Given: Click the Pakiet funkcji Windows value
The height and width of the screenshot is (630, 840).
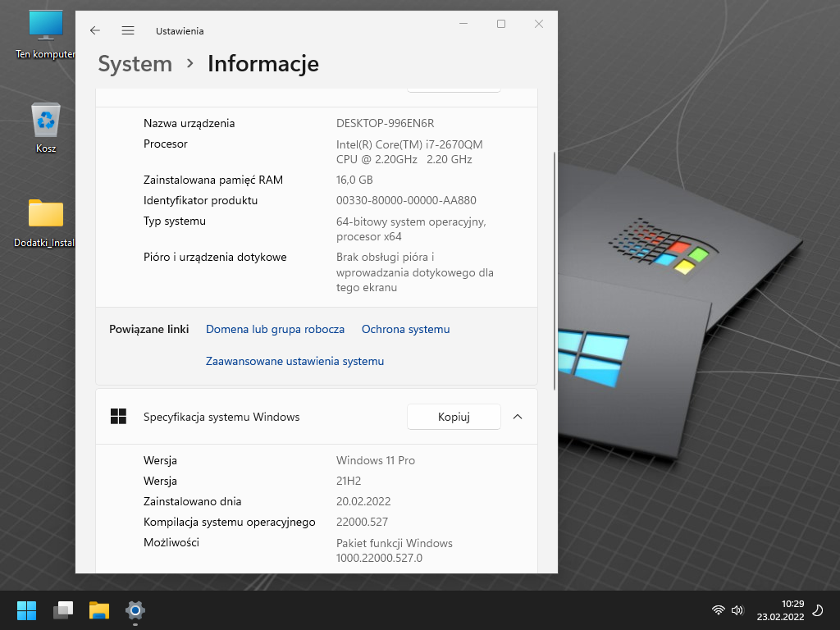Looking at the screenshot, I should pyautogui.click(x=395, y=550).
